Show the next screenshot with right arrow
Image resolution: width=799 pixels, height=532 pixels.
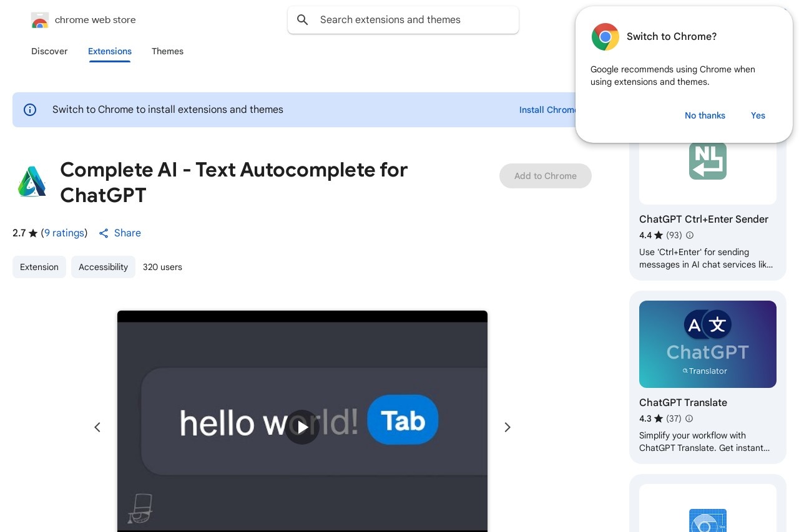click(507, 427)
